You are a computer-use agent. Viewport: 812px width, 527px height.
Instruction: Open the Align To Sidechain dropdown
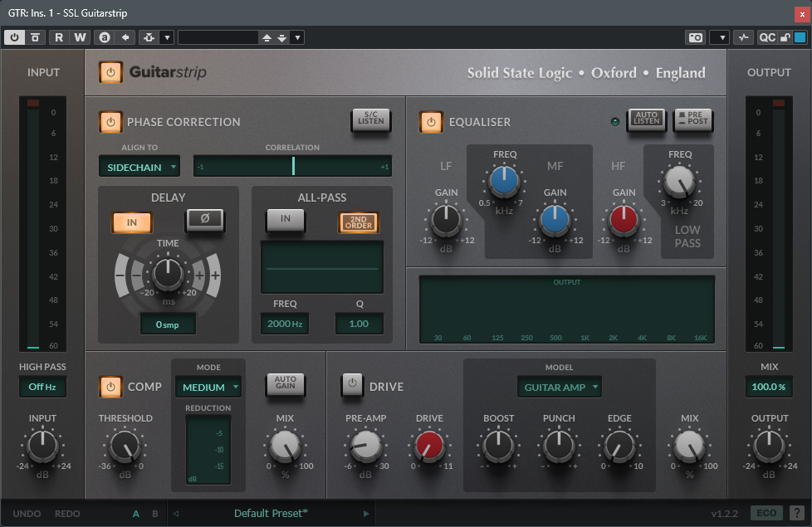click(x=139, y=167)
